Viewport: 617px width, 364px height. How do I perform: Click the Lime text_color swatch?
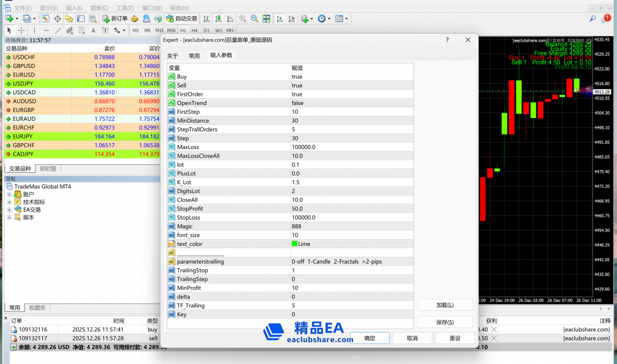tap(294, 244)
